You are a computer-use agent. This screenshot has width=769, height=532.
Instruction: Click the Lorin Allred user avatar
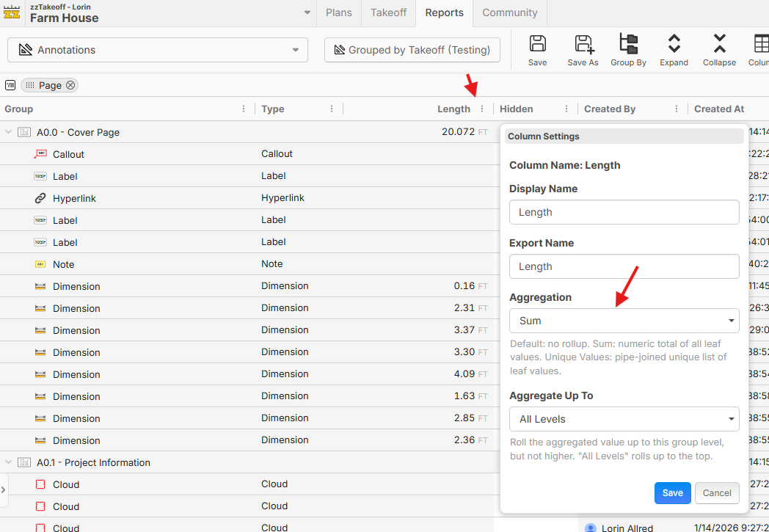click(591, 528)
